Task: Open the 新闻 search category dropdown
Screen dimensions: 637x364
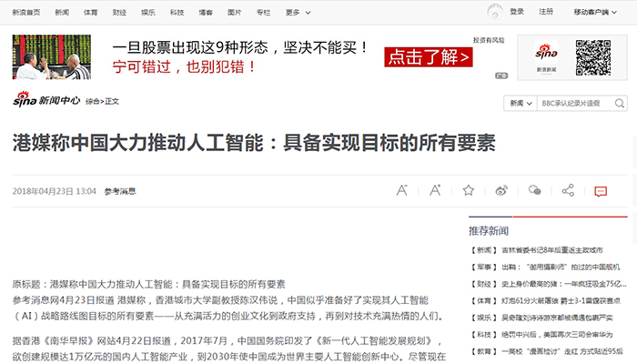Action: (520, 104)
